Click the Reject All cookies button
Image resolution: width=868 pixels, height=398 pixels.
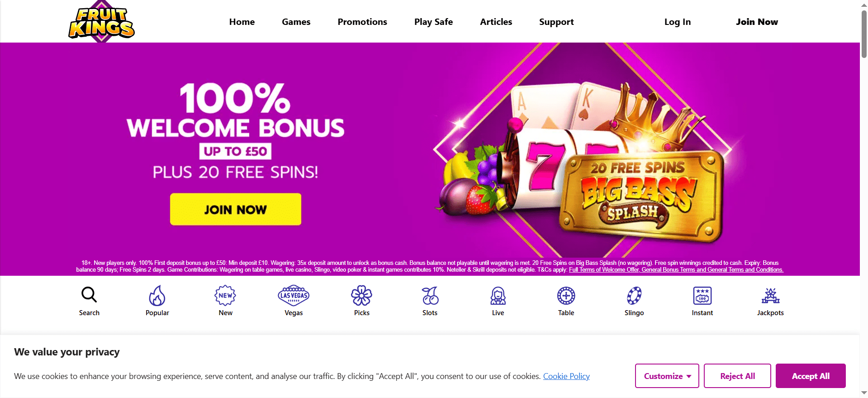737,376
